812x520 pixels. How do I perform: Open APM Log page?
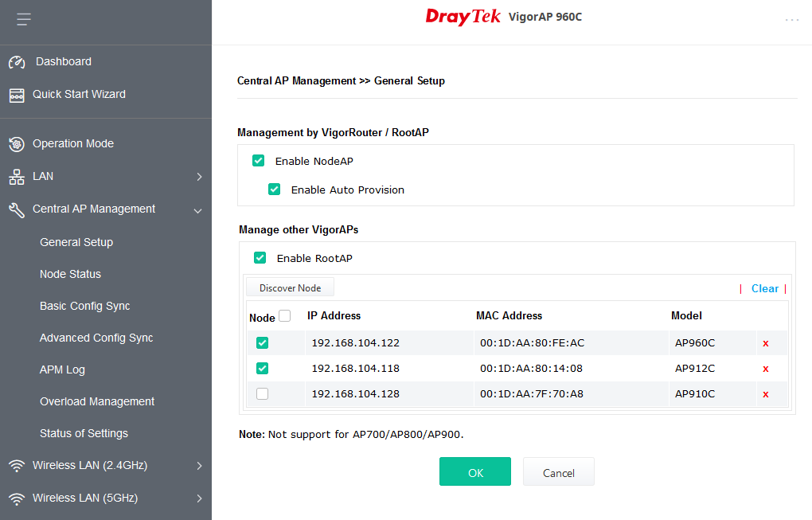click(x=62, y=369)
